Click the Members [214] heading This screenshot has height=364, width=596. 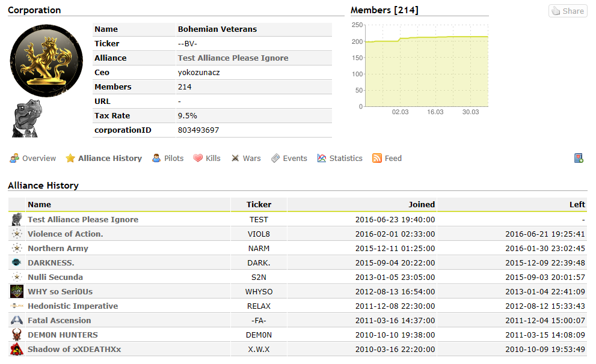pyautogui.click(x=384, y=10)
